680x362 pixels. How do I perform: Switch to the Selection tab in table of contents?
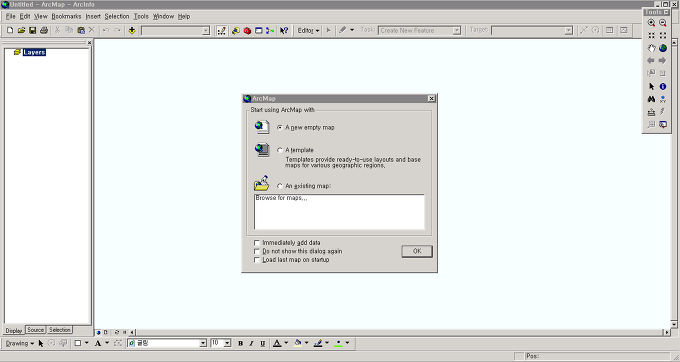[59, 330]
